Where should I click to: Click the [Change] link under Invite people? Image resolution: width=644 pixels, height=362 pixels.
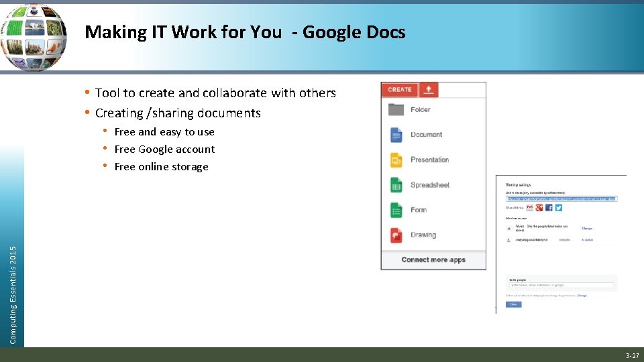[582, 296]
